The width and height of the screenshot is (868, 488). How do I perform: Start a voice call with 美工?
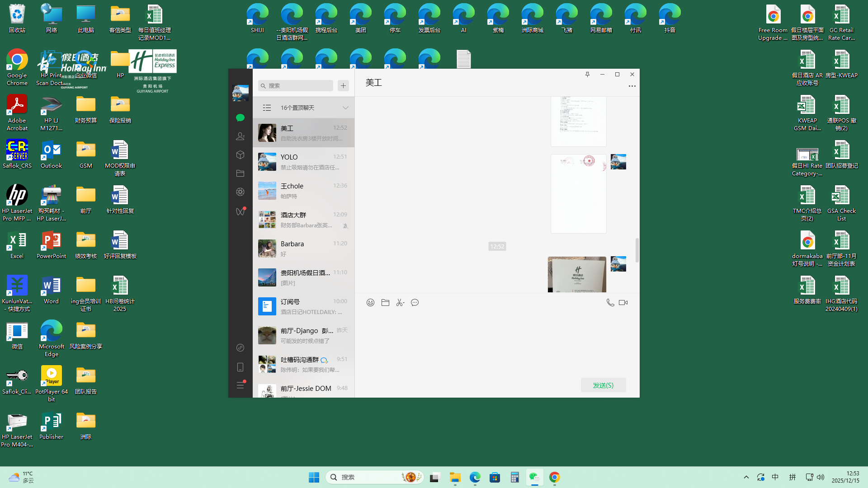(x=610, y=303)
